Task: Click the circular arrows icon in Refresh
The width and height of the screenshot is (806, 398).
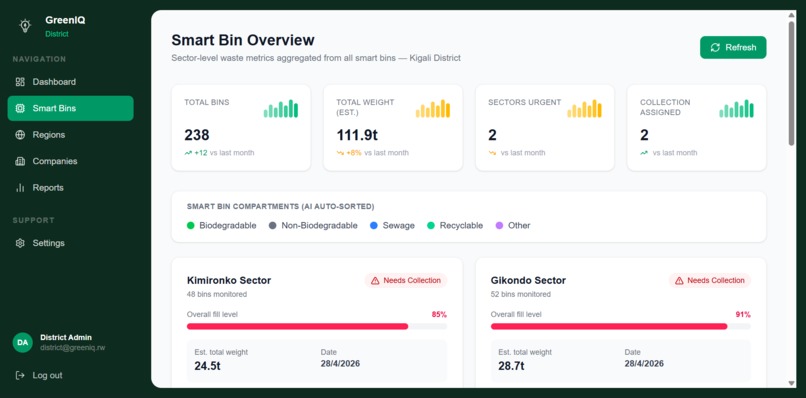Action: (715, 48)
